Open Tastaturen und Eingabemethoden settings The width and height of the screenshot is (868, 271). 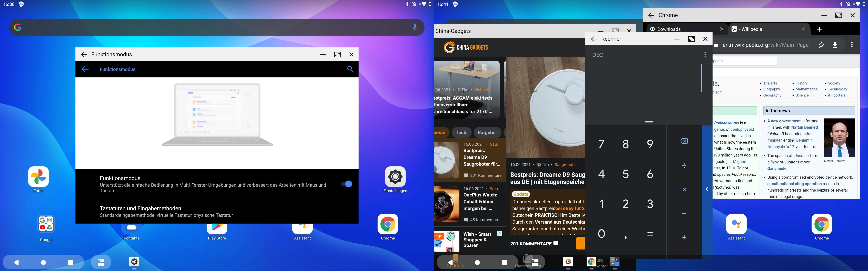[217, 211]
